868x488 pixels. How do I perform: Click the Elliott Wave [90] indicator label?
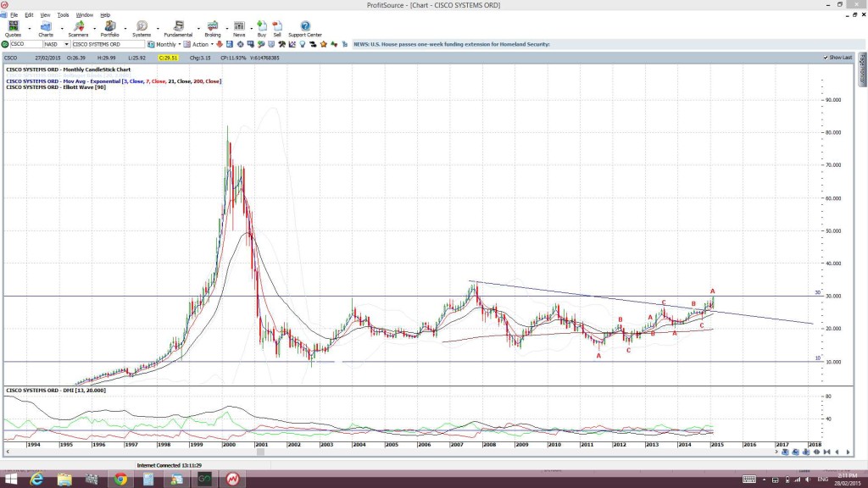[56, 87]
